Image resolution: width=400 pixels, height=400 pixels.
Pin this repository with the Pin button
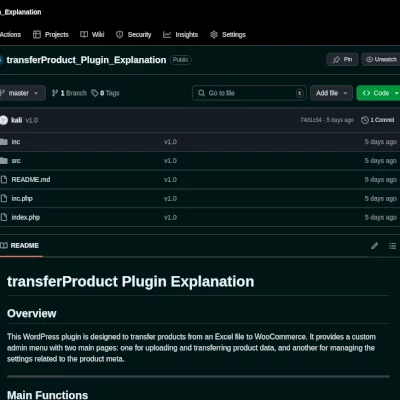tap(342, 60)
